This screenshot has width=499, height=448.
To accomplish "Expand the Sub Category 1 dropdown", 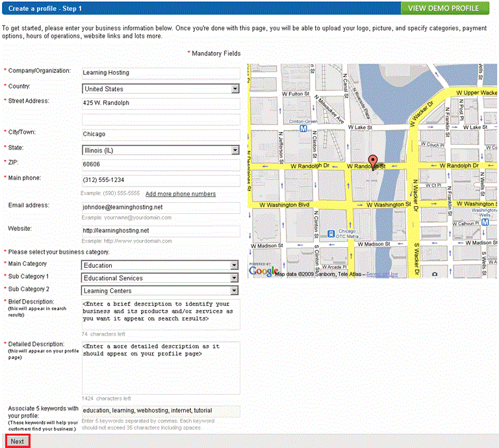I will [160, 278].
